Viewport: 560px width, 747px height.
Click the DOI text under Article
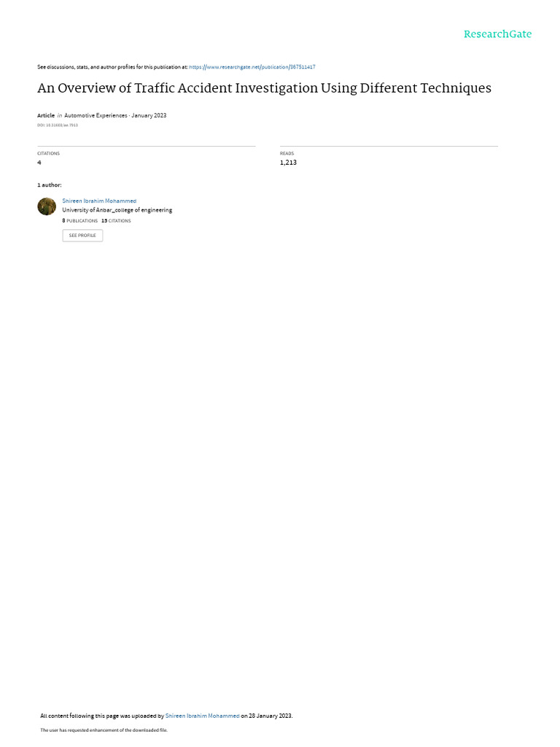(x=58, y=125)
